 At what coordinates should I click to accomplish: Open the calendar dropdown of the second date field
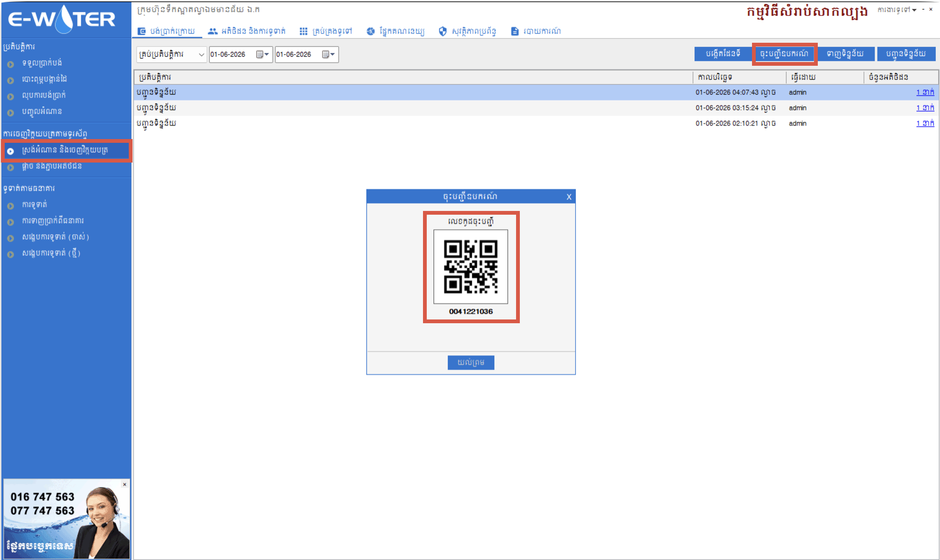coord(329,54)
